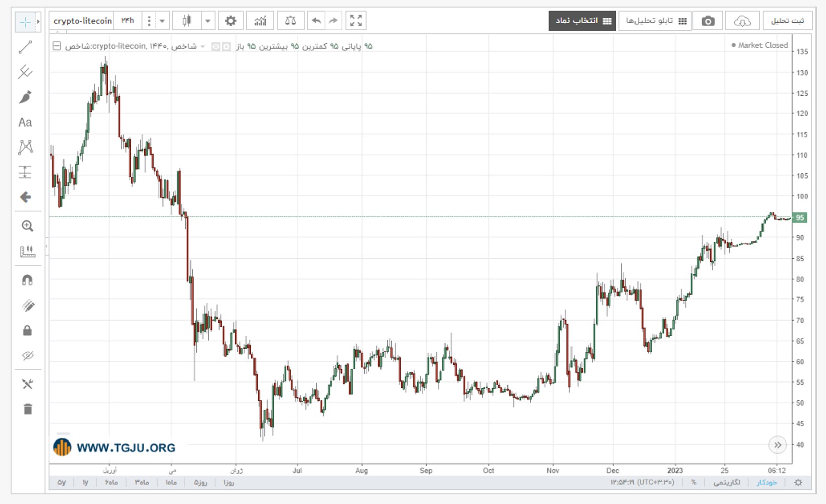Viewport: 826px width, 504px height.
Task: Open chart properties gear in top toolbar
Action: (x=230, y=21)
